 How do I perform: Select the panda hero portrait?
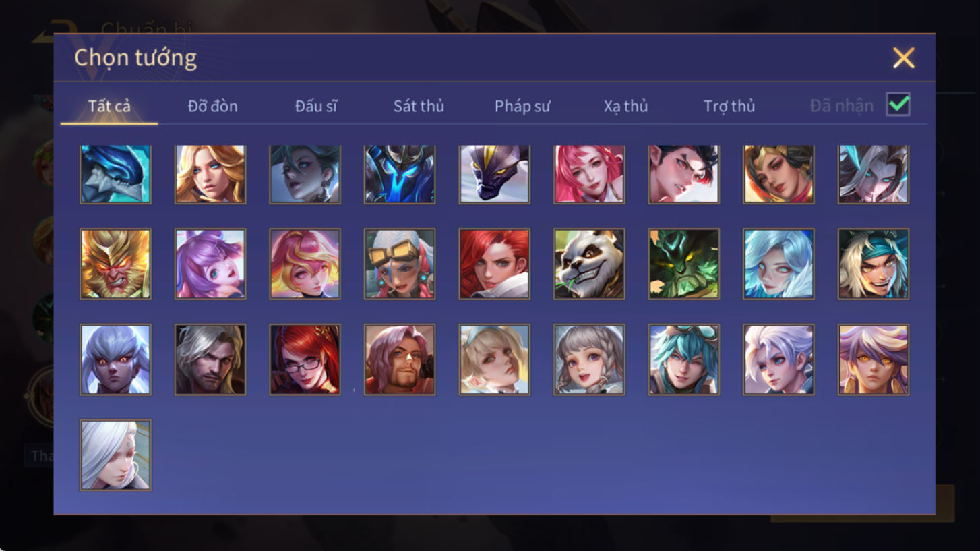(x=589, y=264)
